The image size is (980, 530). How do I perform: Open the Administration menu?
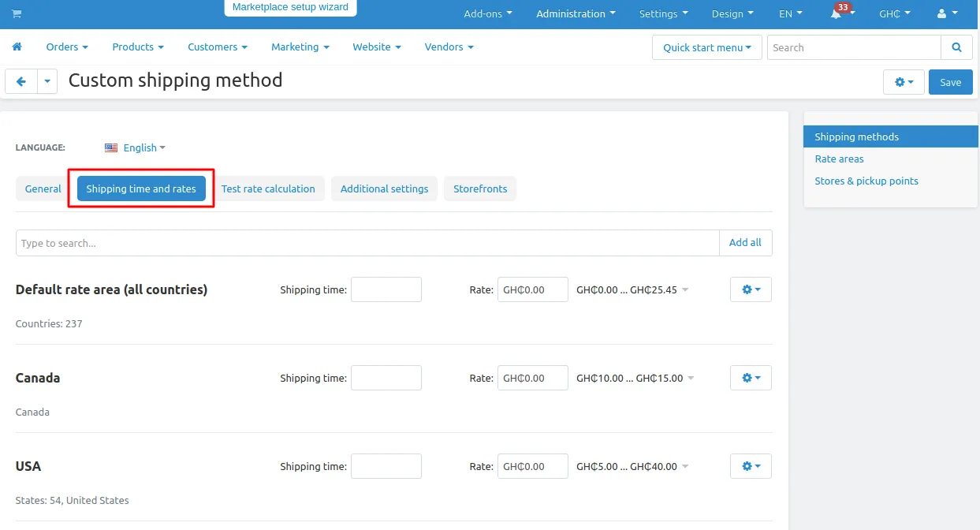pyautogui.click(x=576, y=13)
